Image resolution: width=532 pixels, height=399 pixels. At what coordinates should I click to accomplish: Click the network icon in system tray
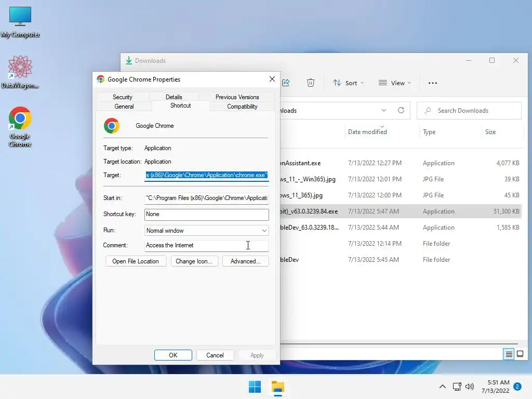tap(457, 387)
